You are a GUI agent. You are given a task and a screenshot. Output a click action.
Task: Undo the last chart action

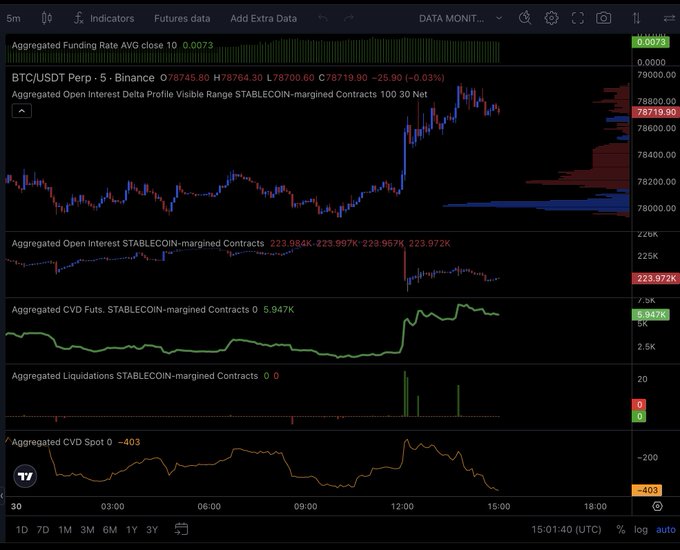(x=322, y=18)
